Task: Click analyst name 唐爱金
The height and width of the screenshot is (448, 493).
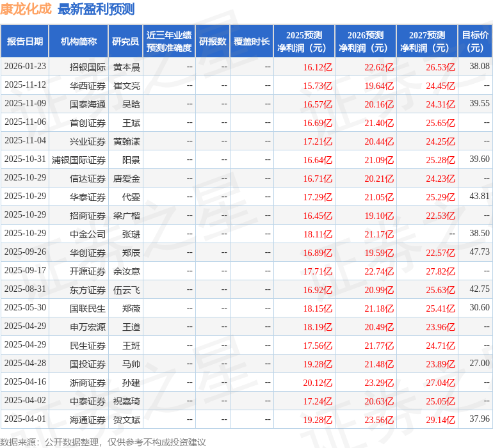Action: [127, 179]
